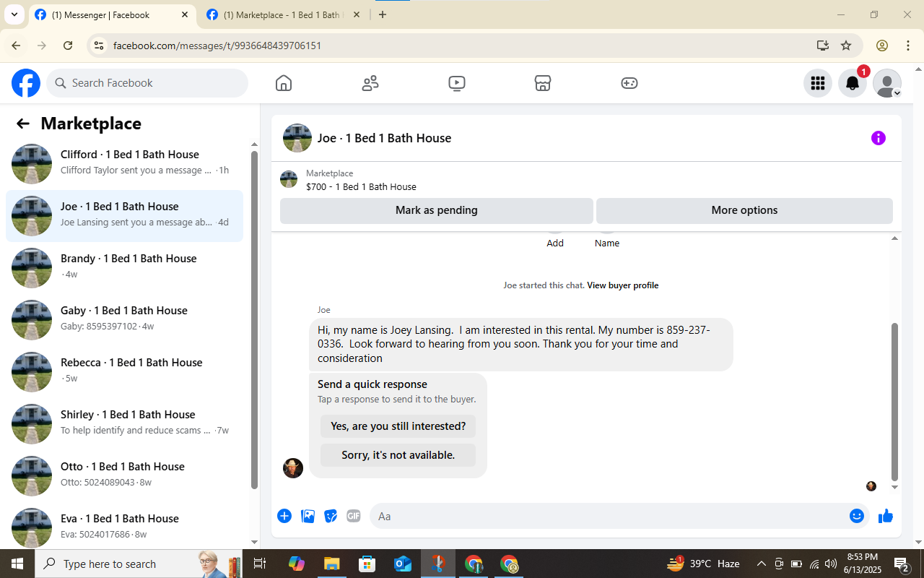Open emoji picker smiley icon

pos(857,516)
